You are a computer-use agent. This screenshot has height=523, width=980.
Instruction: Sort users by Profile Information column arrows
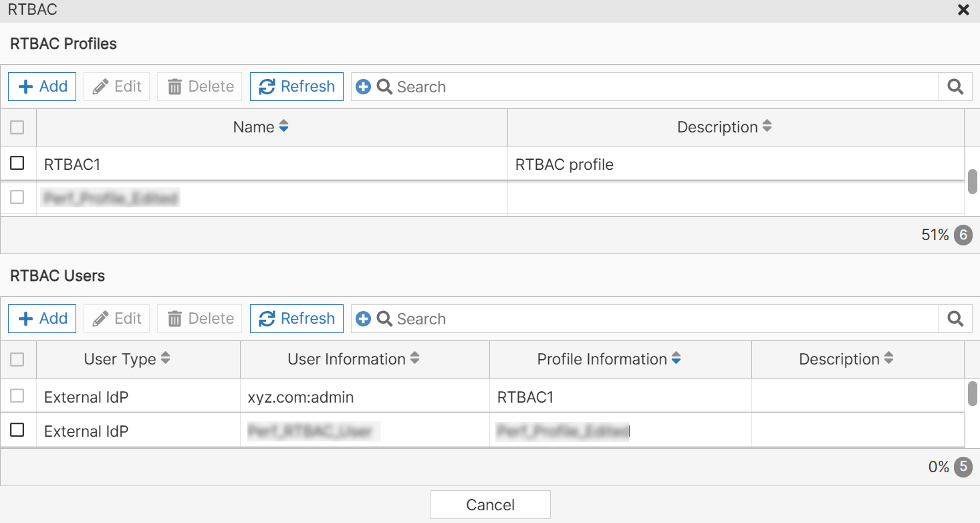click(x=676, y=359)
